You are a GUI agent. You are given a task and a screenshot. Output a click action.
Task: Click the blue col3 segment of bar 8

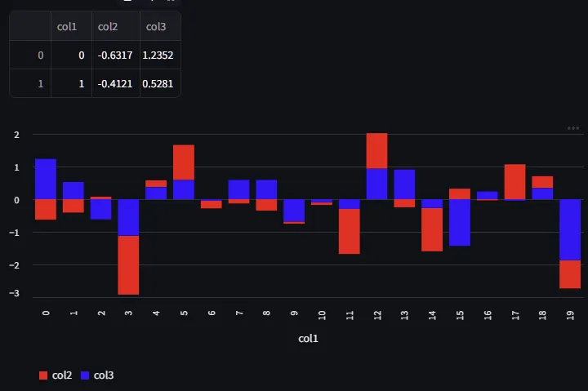coord(266,189)
